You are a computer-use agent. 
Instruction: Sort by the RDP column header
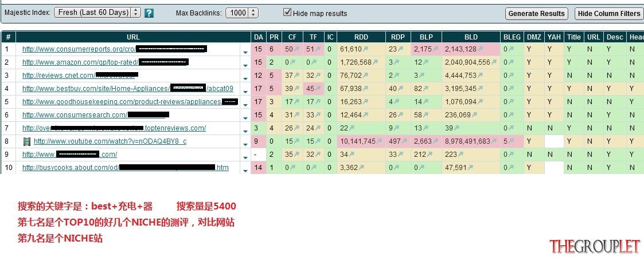pyautogui.click(x=397, y=37)
